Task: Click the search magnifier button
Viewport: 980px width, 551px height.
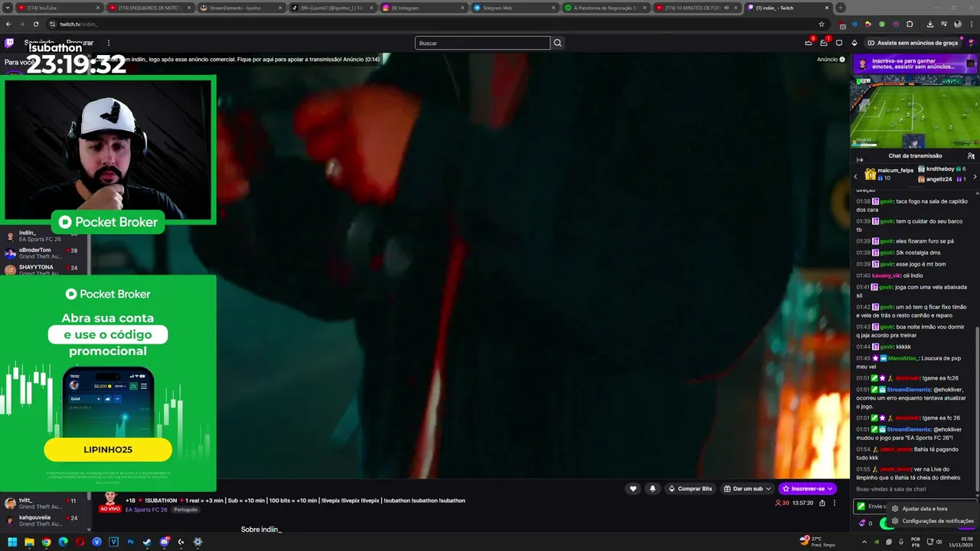Action: [557, 43]
